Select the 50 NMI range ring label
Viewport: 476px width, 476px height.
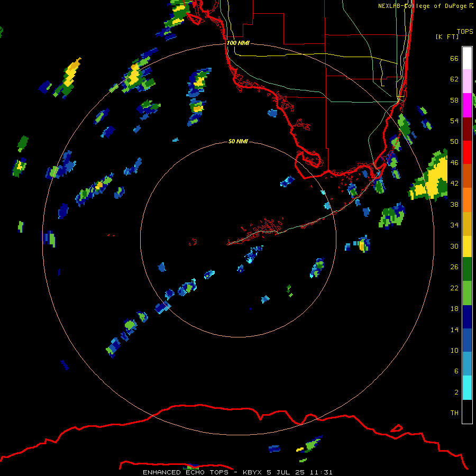pyautogui.click(x=238, y=141)
